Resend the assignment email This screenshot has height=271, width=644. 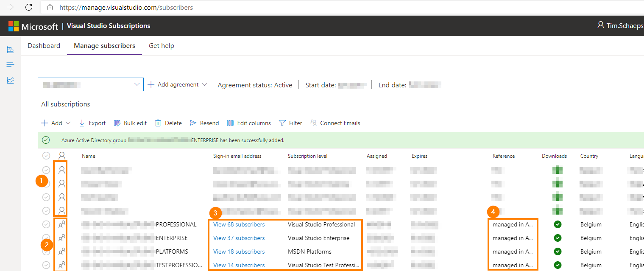tap(204, 123)
